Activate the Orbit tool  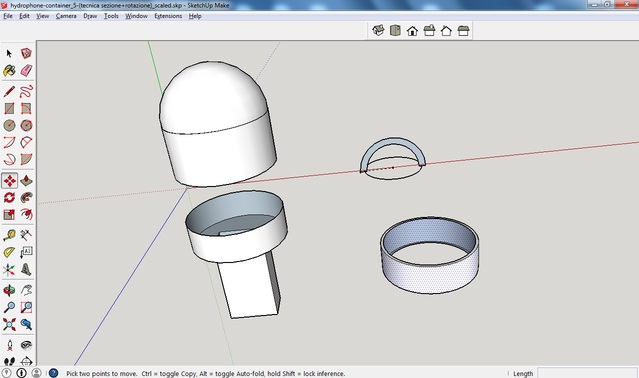click(x=9, y=290)
